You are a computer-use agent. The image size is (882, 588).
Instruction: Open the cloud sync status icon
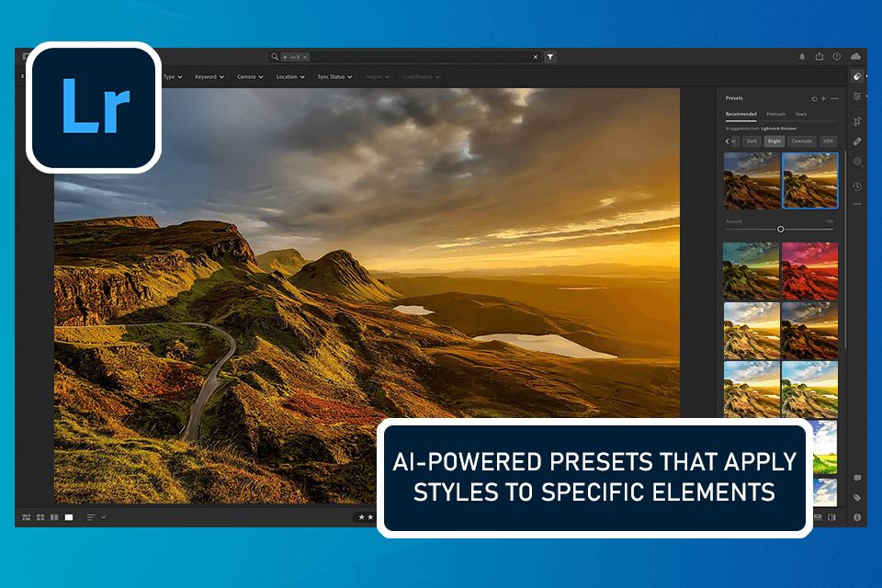pos(855,56)
